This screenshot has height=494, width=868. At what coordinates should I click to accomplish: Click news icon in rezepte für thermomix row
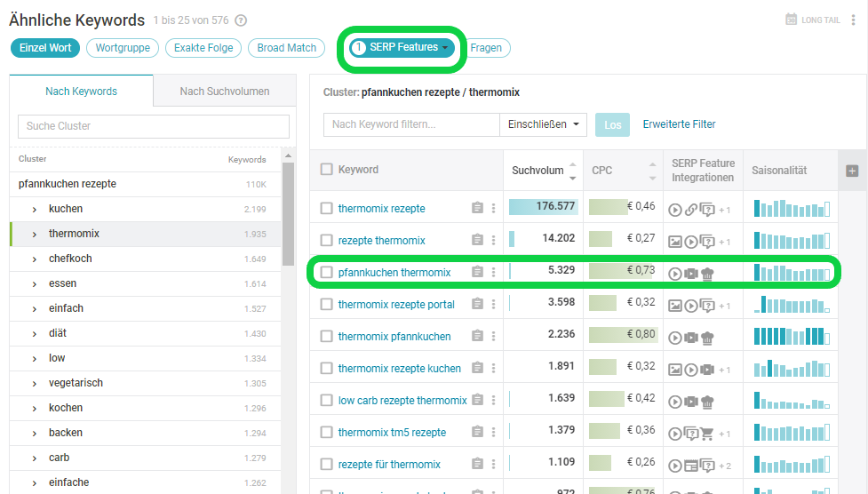point(691,466)
